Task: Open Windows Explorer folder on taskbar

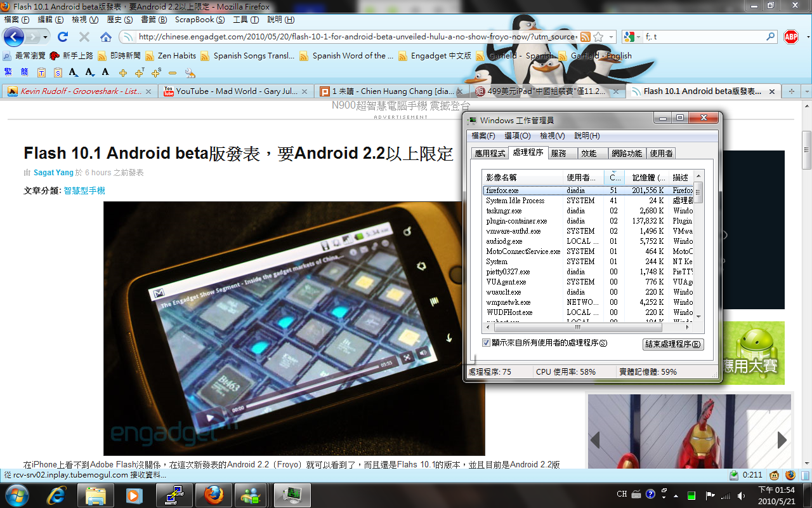Action: point(95,495)
